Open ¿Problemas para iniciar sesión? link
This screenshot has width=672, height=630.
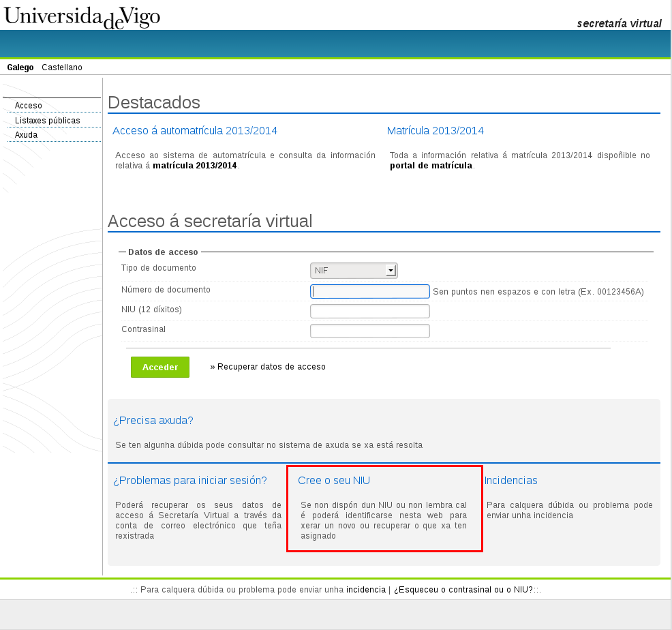coord(189,480)
